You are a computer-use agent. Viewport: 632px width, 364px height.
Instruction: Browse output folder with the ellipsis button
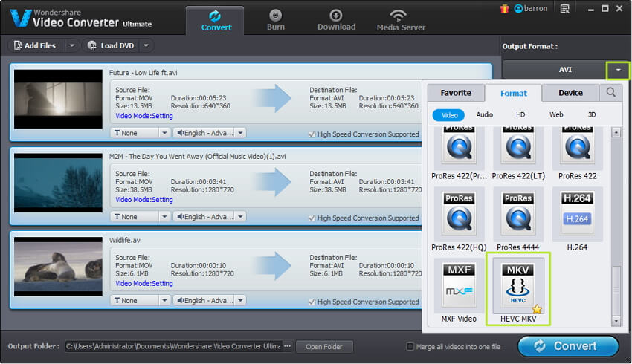click(x=288, y=346)
